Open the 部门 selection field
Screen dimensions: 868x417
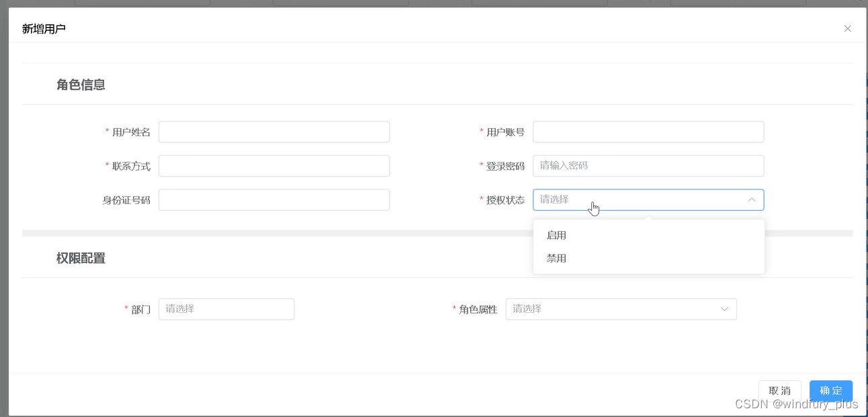click(x=226, y=309)
